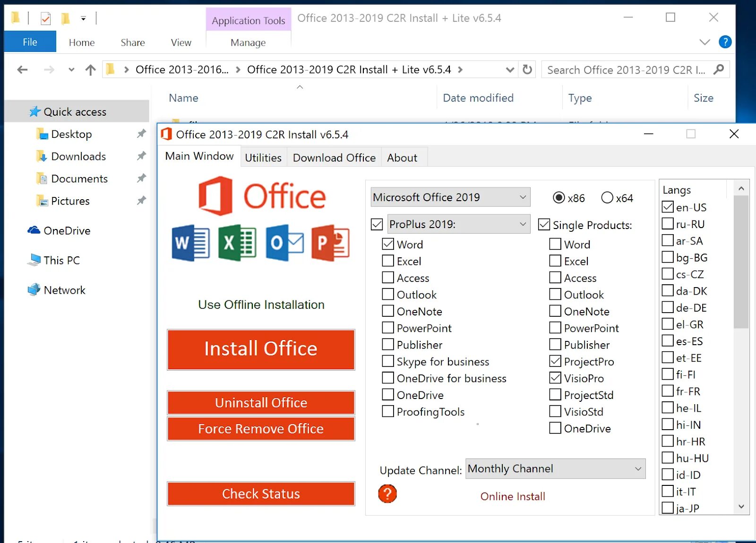Select the x64 architecture option

click(x=607, y=197)
